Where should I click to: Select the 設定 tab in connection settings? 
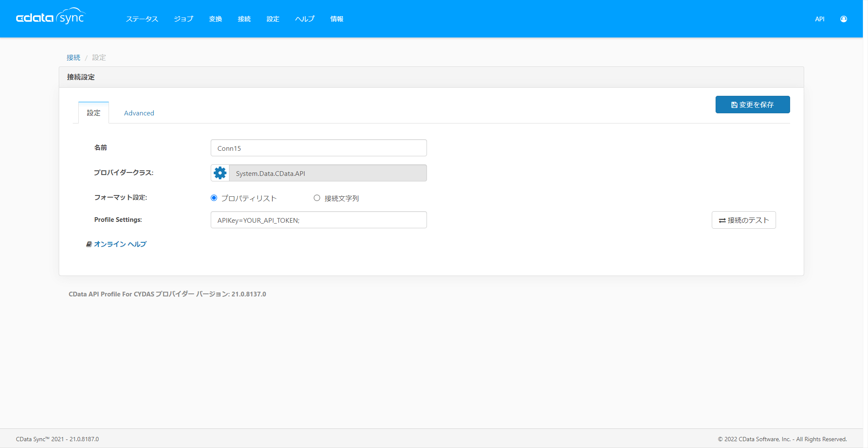pyautogui.click(x=94, y=113)
